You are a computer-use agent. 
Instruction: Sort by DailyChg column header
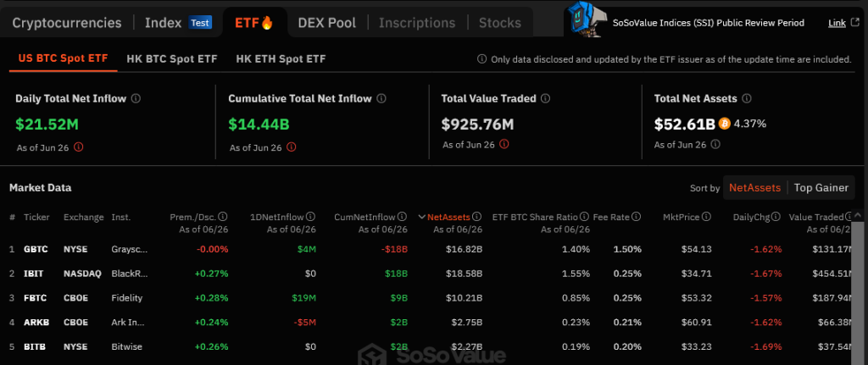pos(751,217)
